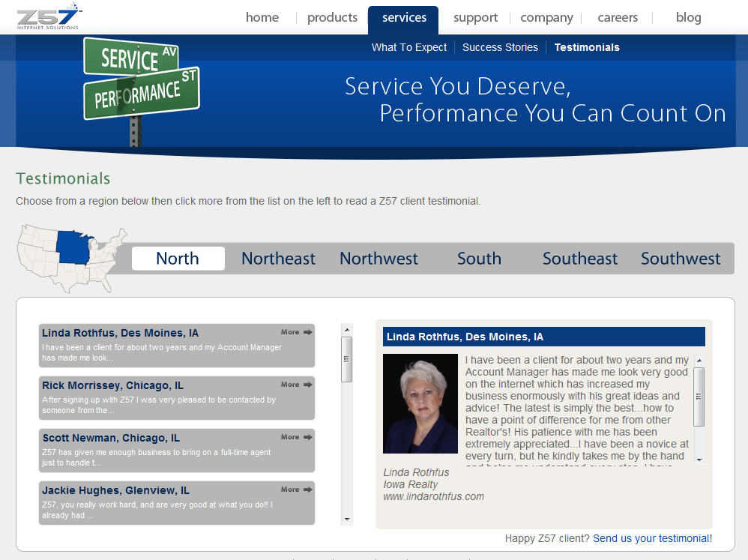
Task: Click the US region map image
Action: point(71,258)
